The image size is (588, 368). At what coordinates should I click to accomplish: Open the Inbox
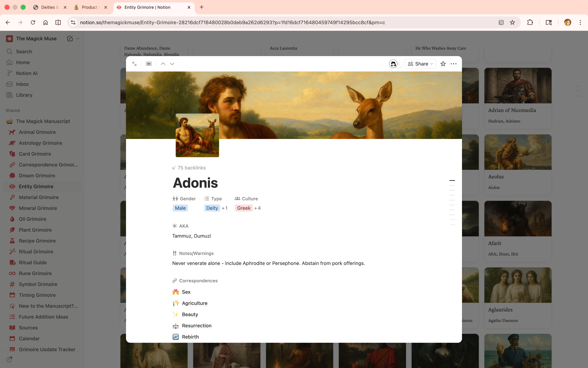(42, 84)
